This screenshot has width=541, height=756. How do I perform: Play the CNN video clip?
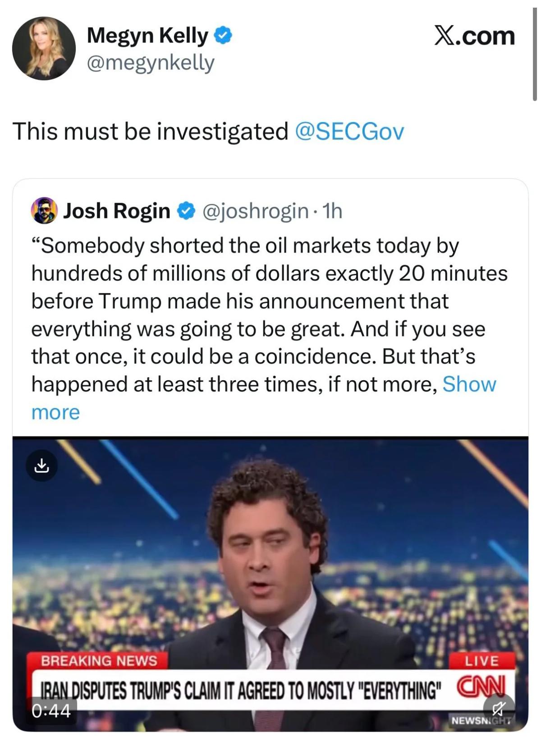click(x=270, y=564)
